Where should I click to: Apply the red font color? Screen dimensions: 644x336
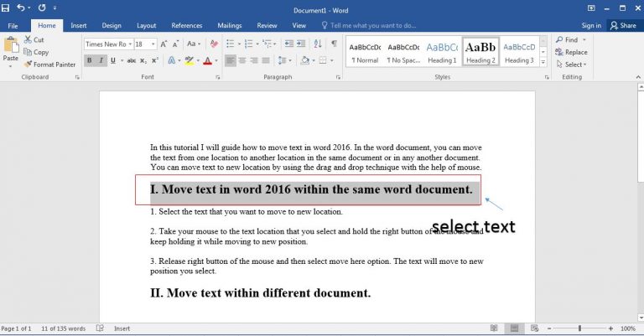click(x=208, y=60)
